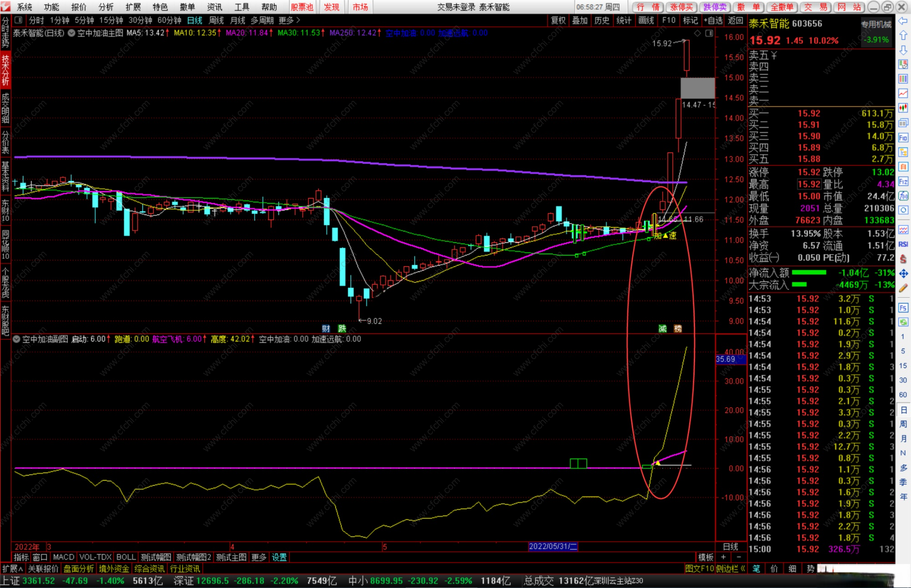911x588 pixels.
Task: Click the gray price range rectangle on chart
Action: 697,88
